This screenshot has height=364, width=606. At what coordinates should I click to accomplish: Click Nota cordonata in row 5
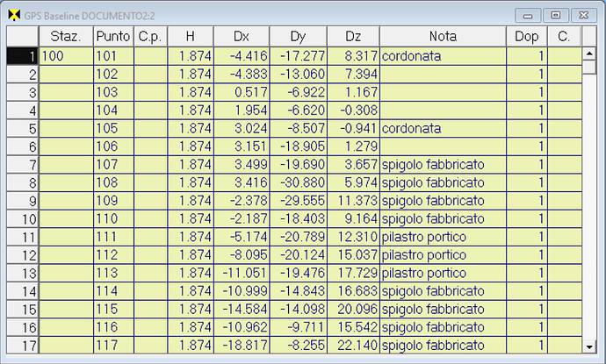[x=443, y=129]
